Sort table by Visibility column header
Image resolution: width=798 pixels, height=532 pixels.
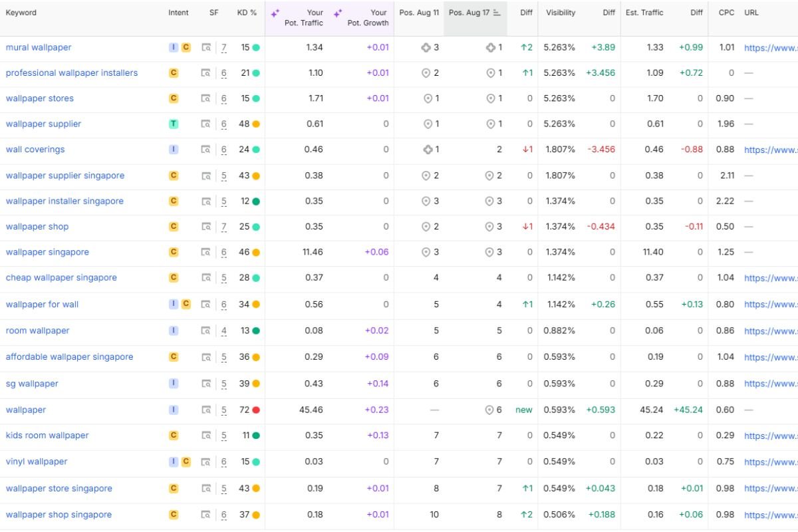click(x=561, y=13)
